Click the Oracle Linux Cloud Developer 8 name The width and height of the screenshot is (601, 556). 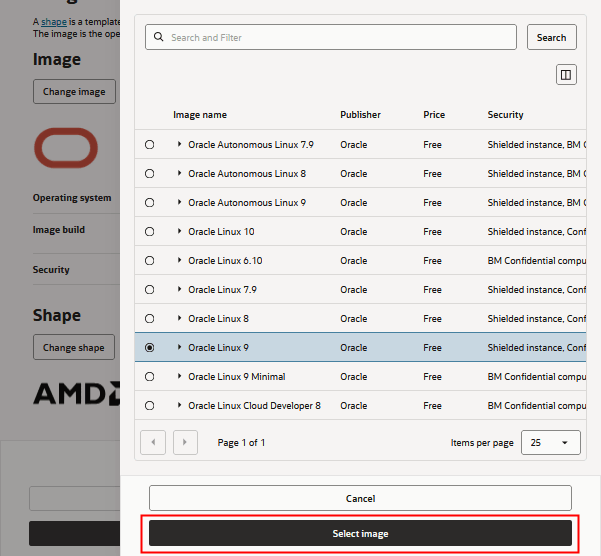tap(254, 405)
